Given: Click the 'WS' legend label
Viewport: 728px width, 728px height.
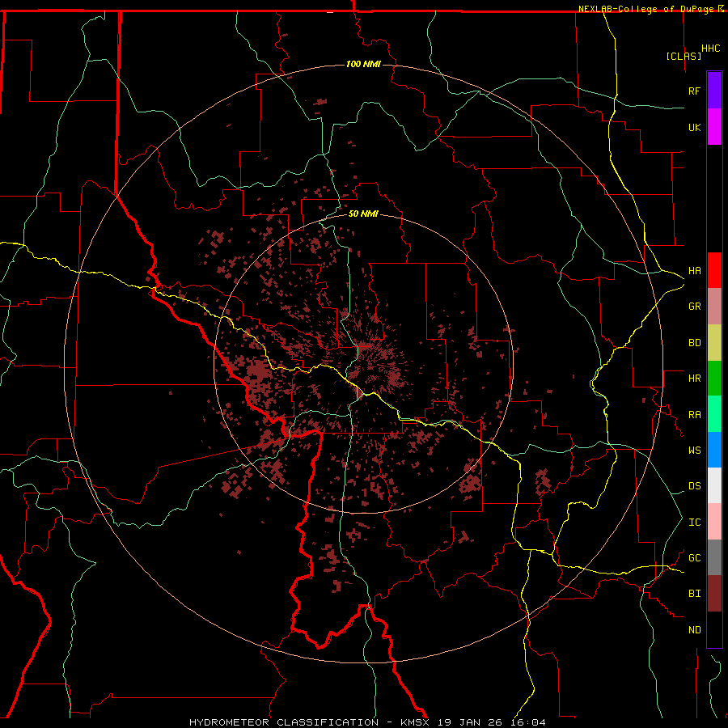Looking at the screenshot, I should pos(694,451).
